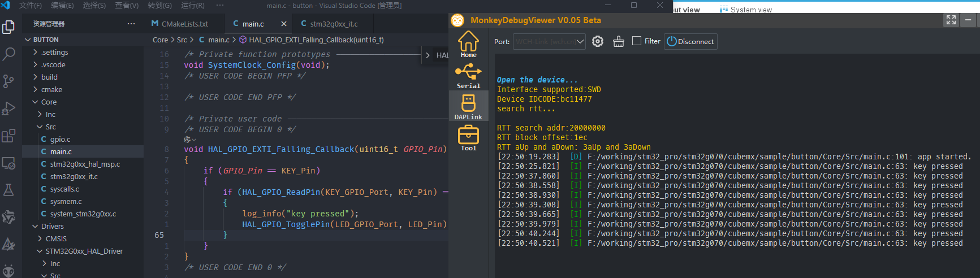
Task: Click Core in the breadcrumb path
Action: coord(160,40)
